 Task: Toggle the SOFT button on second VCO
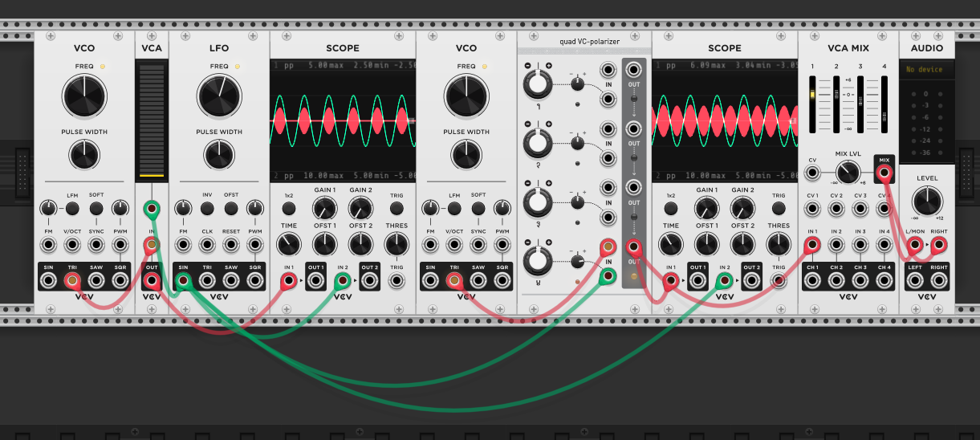(x=478, y=209)
